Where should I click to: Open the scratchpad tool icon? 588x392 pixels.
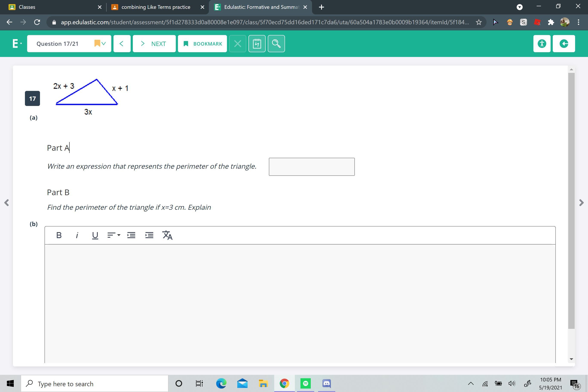[x=257, y=44]
